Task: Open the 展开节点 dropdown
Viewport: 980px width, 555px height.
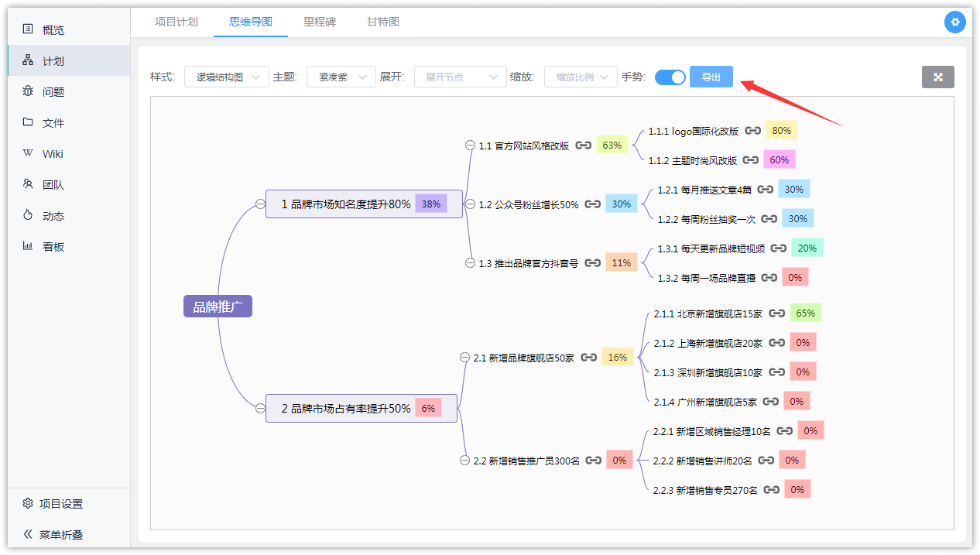Action: click(461, 77)
